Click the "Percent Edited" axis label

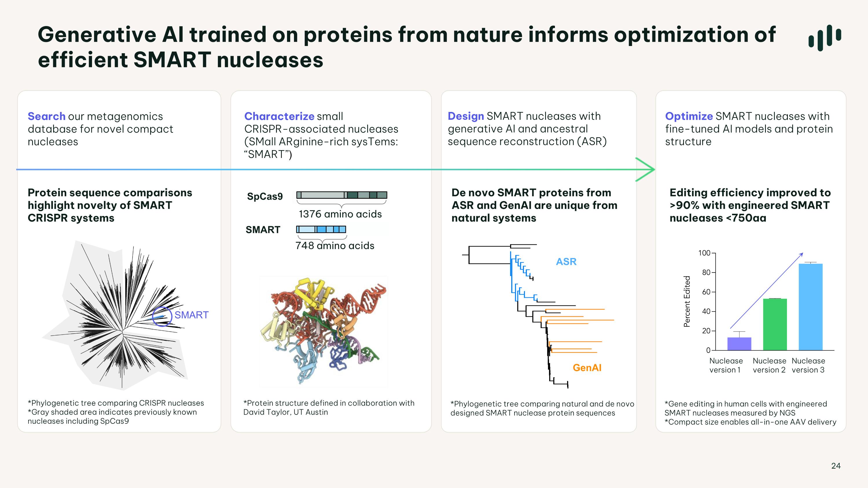coord(687,301)
